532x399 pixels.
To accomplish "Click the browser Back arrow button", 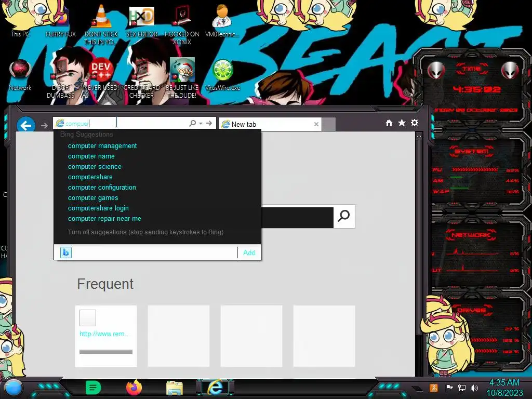I will click(26, 125).
